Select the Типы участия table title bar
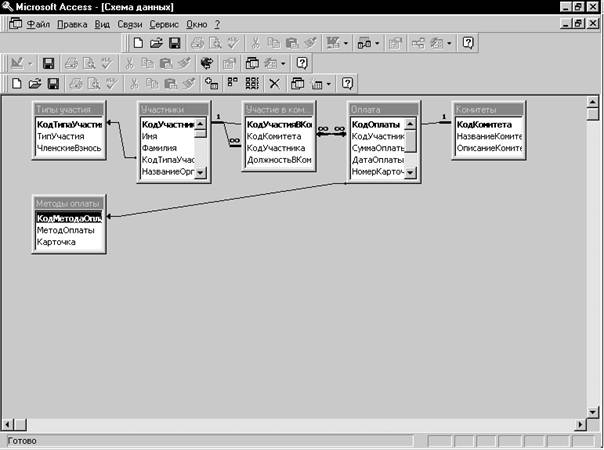The width and height of the screenshot is (604, 450). [69, 109]
